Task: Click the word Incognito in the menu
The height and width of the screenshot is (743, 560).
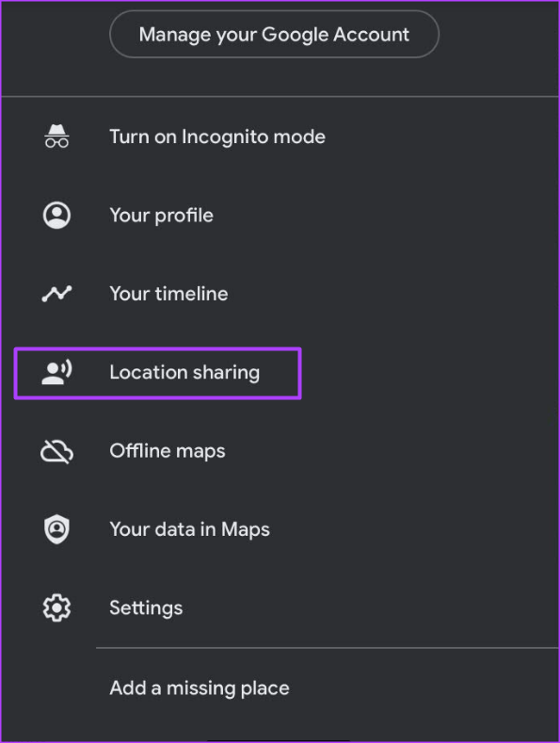Action: 226,137
